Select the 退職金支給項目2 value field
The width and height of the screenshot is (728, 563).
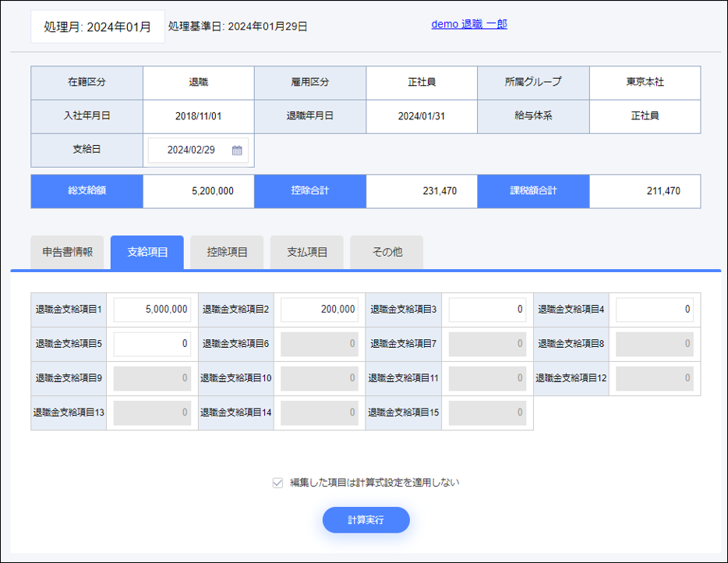tap(320, 310)
